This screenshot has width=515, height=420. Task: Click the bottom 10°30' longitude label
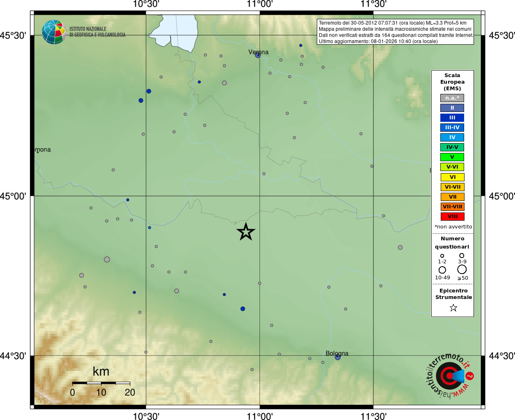tap(146, 416)
